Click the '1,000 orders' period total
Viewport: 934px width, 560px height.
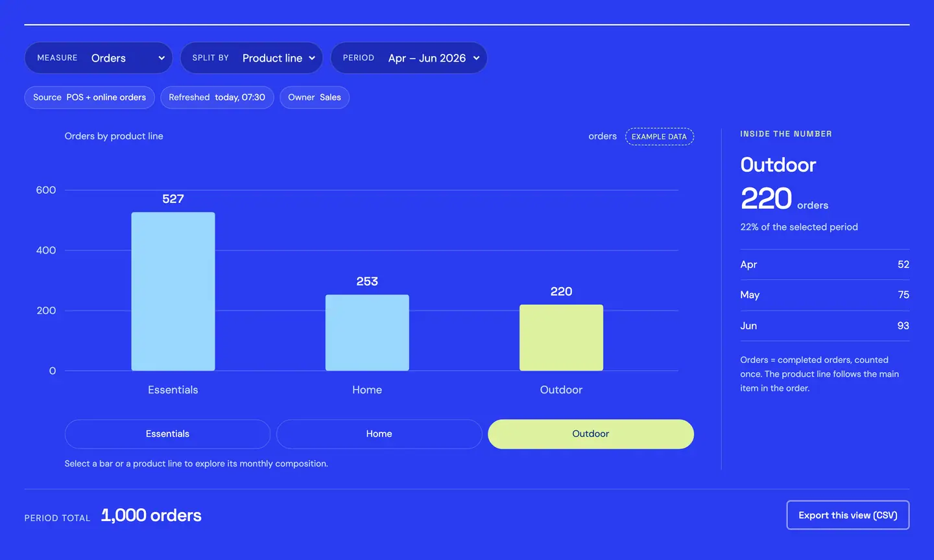pyautogui.click(x=151, y=515)
